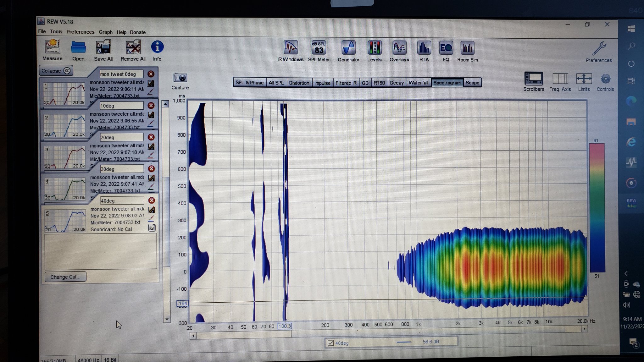Screen dimensions: 644x362
Task: Select measurement 5 thumbnail graph
Action: (x=65, y=221)
